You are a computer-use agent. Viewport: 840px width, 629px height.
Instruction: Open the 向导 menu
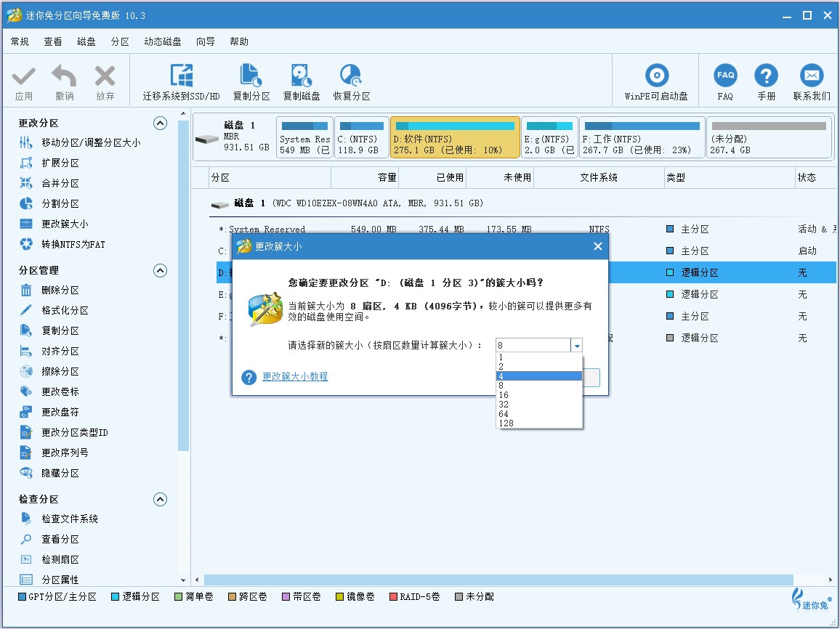[x=205, y=41]
